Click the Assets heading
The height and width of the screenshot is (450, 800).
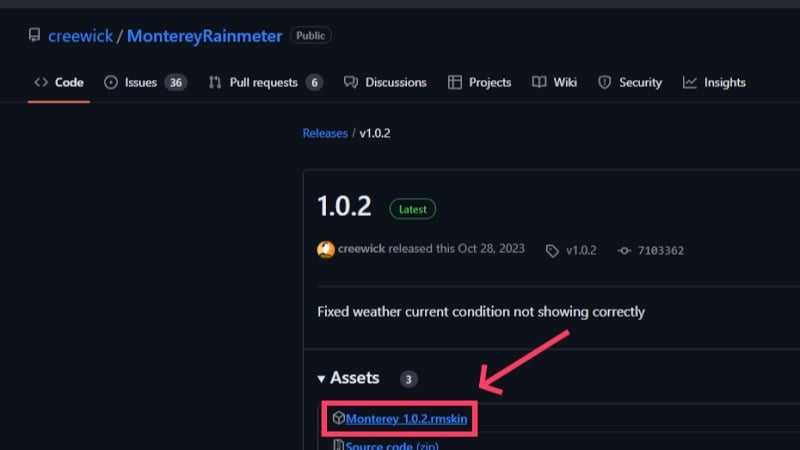(x=355, y=378)
